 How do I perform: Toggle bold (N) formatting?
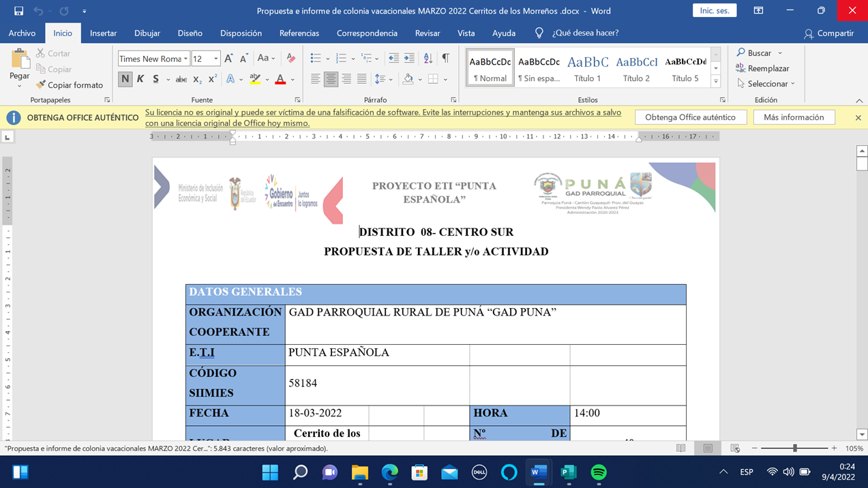pos(125,79)
